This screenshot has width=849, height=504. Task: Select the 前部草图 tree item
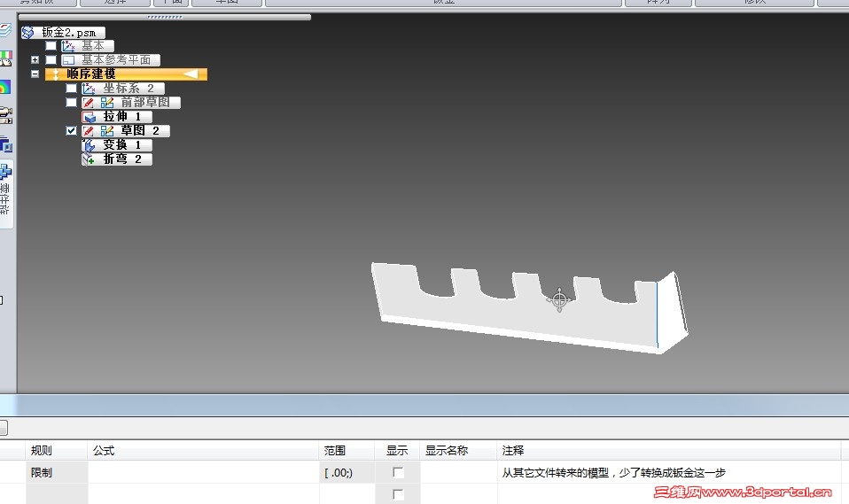pos(131,103)
